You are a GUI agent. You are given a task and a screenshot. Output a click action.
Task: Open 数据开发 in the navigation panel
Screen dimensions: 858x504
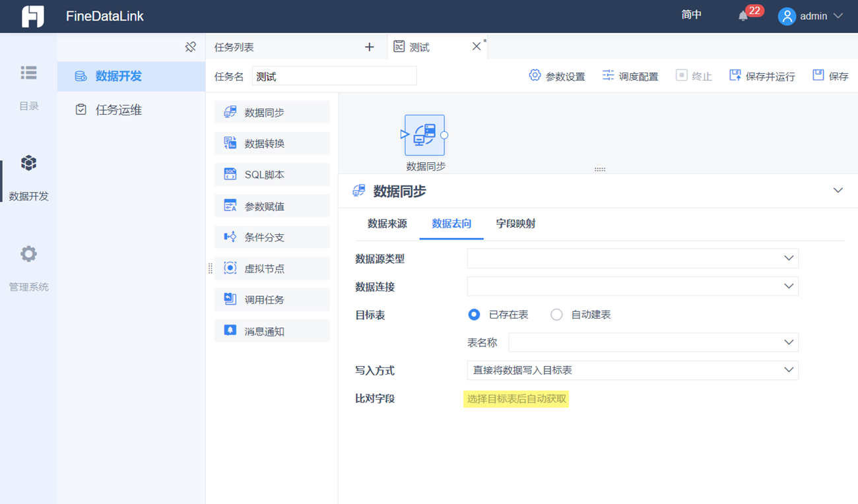[119, 77]
